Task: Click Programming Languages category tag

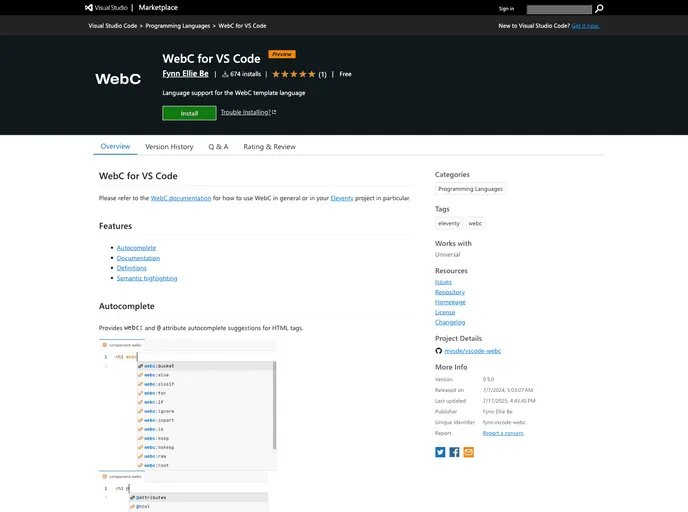Action: tap(470, 189)
